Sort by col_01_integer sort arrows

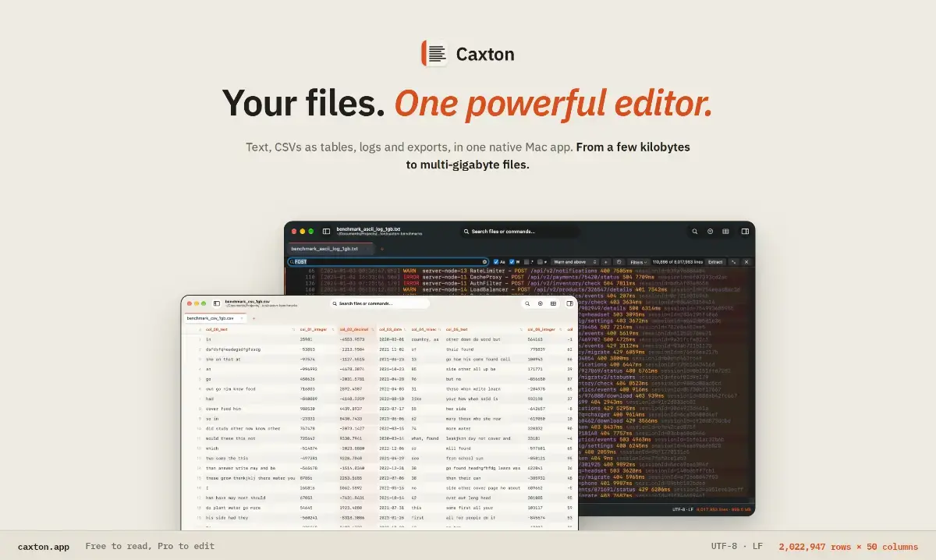point(332,329)
